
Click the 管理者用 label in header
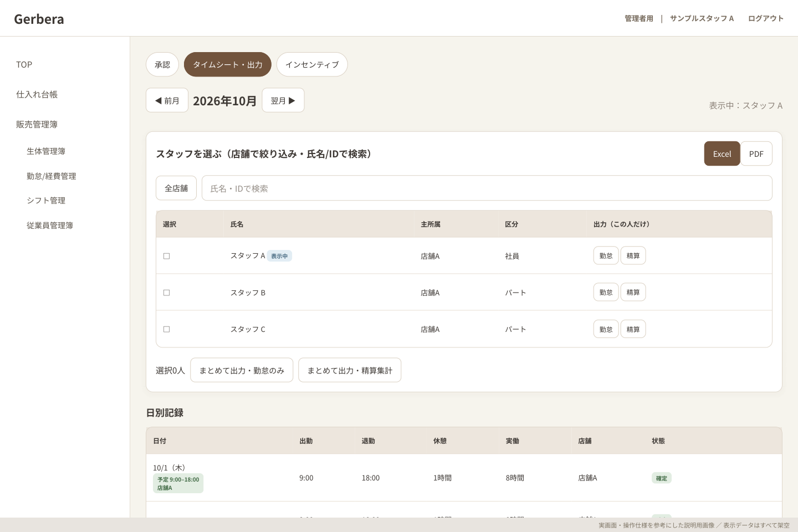639,18
